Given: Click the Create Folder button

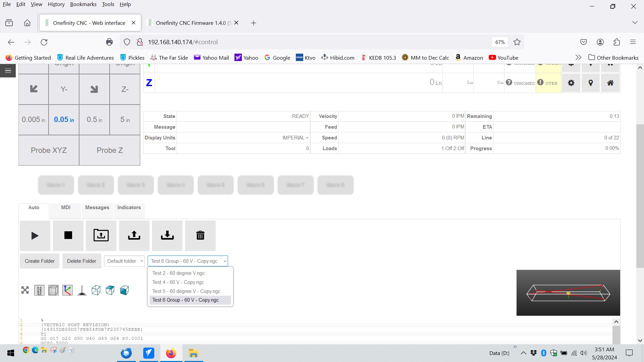Looking at the screenshot, I should pyautogui.click(x=40, y=261).
